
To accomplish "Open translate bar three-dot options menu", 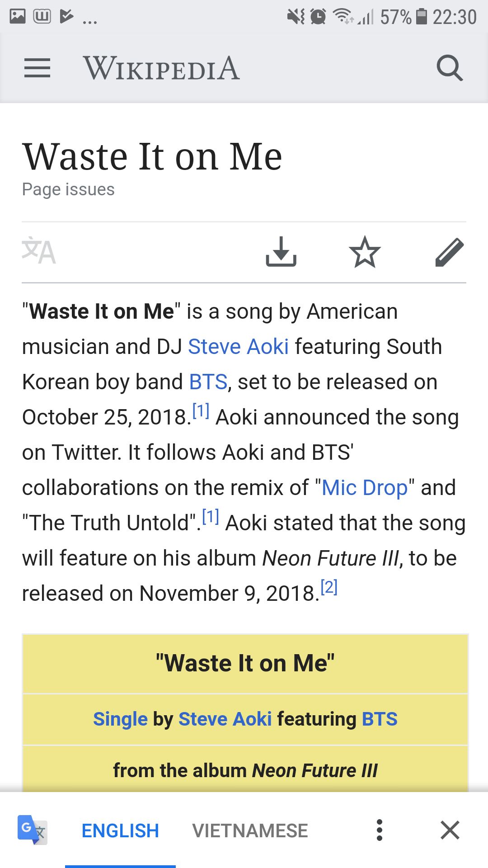I will (380, 830).
